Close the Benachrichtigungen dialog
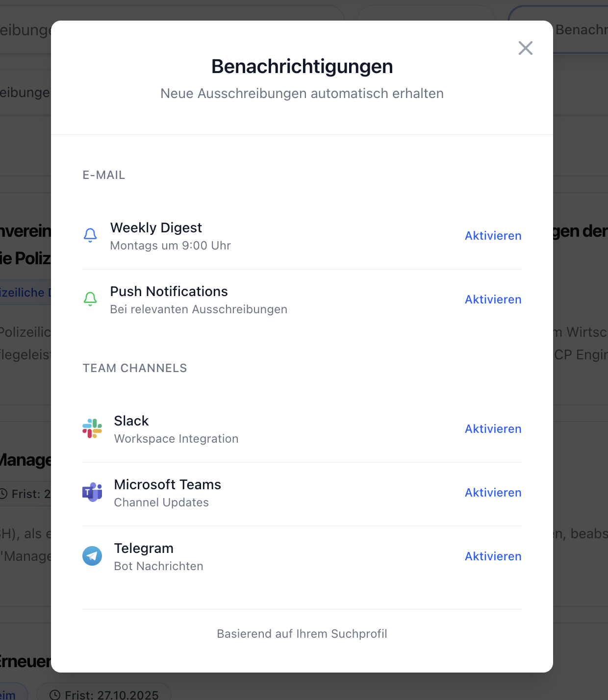This screenshot has height=700, width=608. (x=525, y=48)
